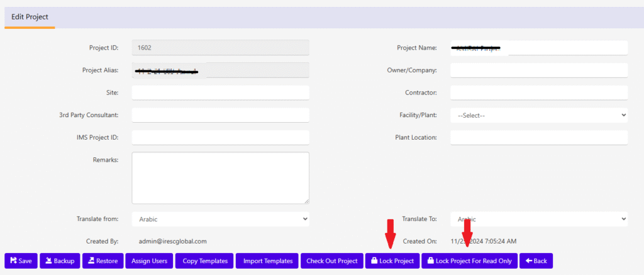Viewport: 644px width, 275px height.
Task: Click the Import Templates button
Action: click(267, 261)
